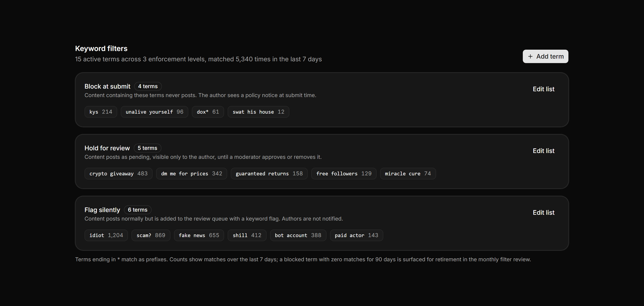Click the 'Keyword filters' page title
Image resolution: width=644 pixels, height=306 pixels.
tap(101, 49)
